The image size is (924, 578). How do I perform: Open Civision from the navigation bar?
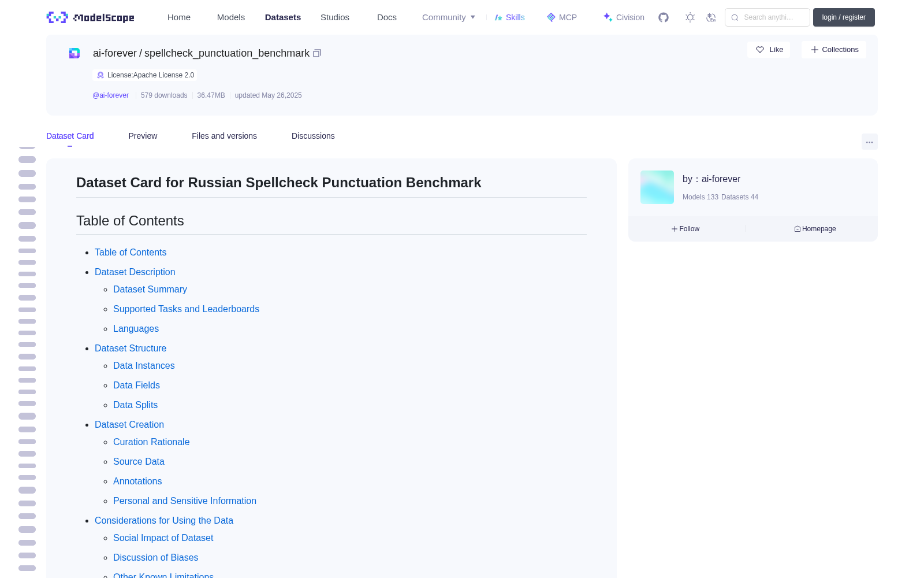click(624, 17)
